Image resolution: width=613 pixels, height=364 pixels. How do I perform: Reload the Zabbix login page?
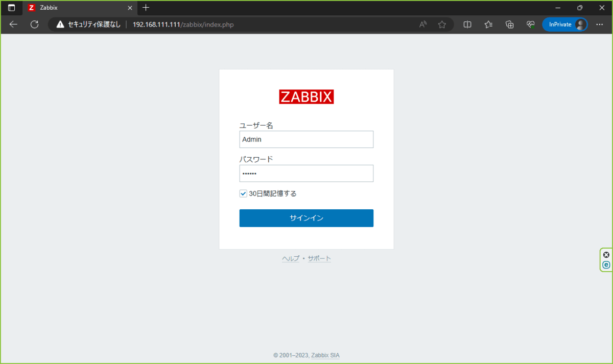click(34, 24)
